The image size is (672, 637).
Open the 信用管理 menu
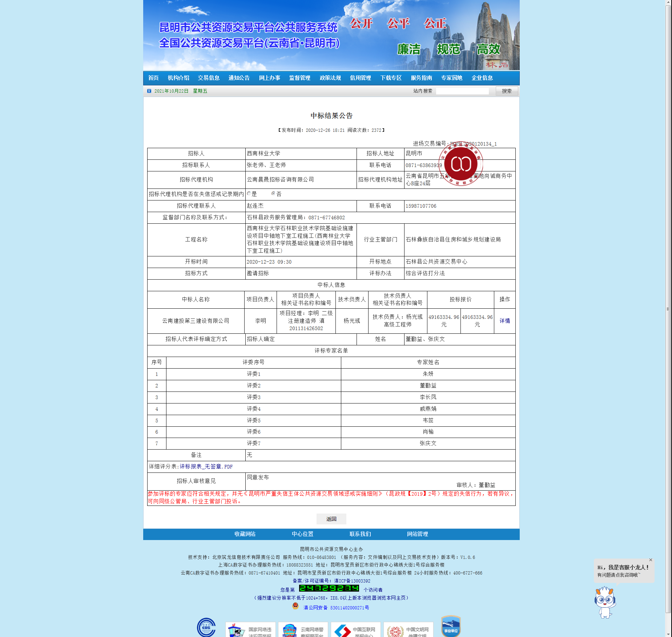pyautogui.click(x=361, y=78)
